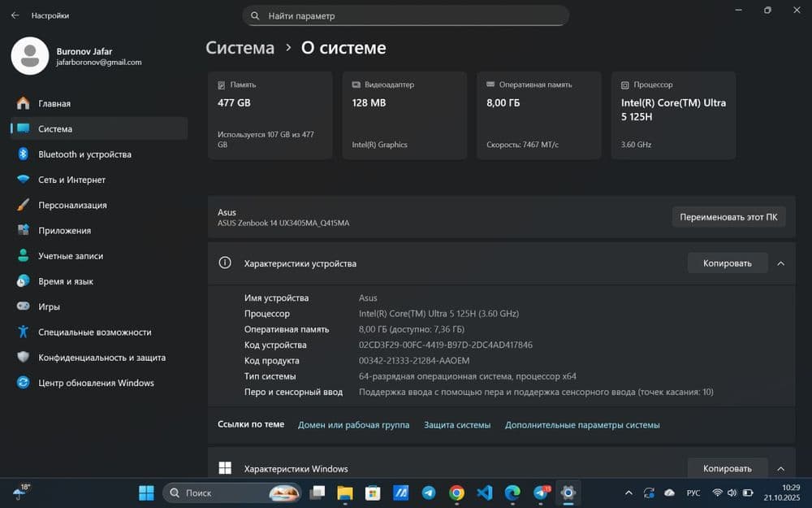Open Visual Studio Code from the taskbar
This screenshot has width=812, height=508.
tap(485, 493)
